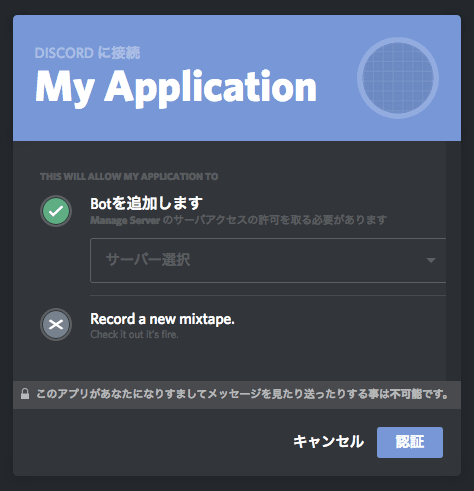The height and width of the screenshot is (491, 474).
Task: Click 'THIS WILL ALLOW MY APPLICATION TO' label
Action: tap(129, 176)
